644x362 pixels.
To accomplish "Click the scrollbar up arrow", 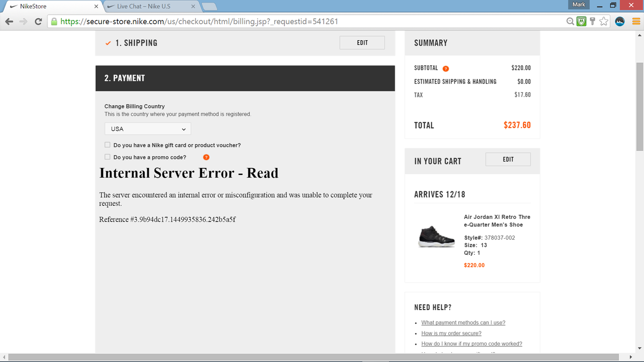I will point(639,35).
